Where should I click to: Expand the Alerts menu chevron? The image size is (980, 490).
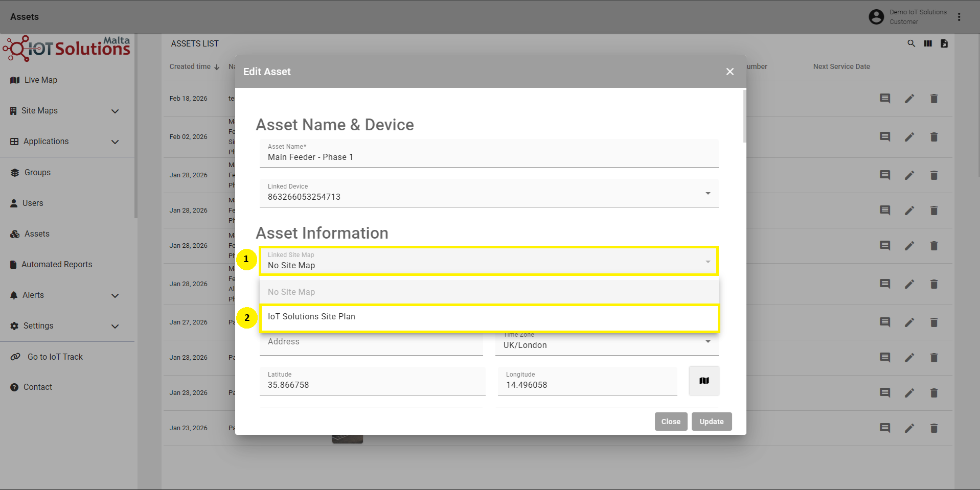point(115,295)
